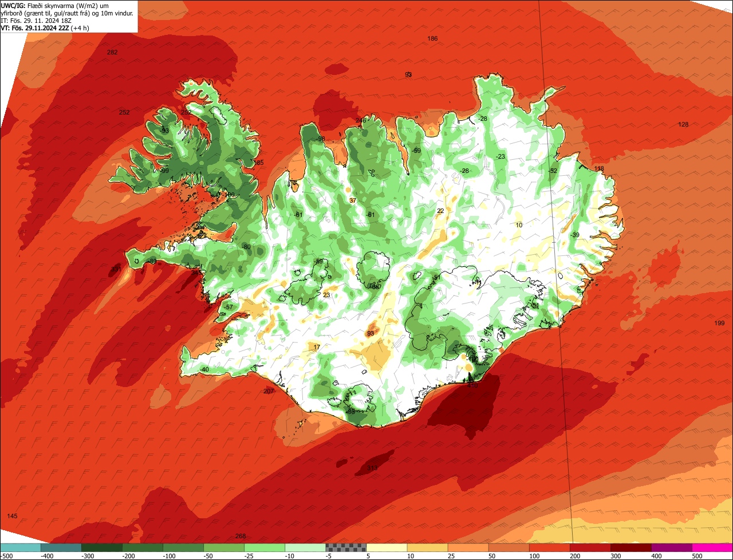733x560 pixels.
Task: Select the -100 to -50 legend color swatch
Action: point(183,547)
